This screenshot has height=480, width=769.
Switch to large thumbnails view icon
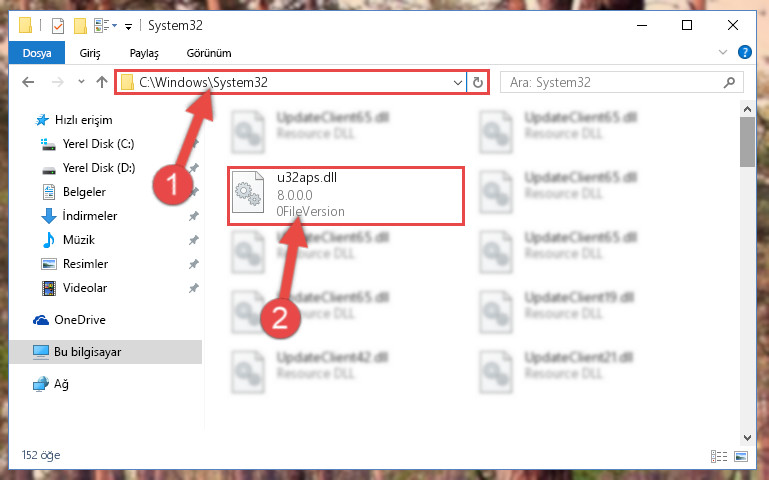[741, 456]
